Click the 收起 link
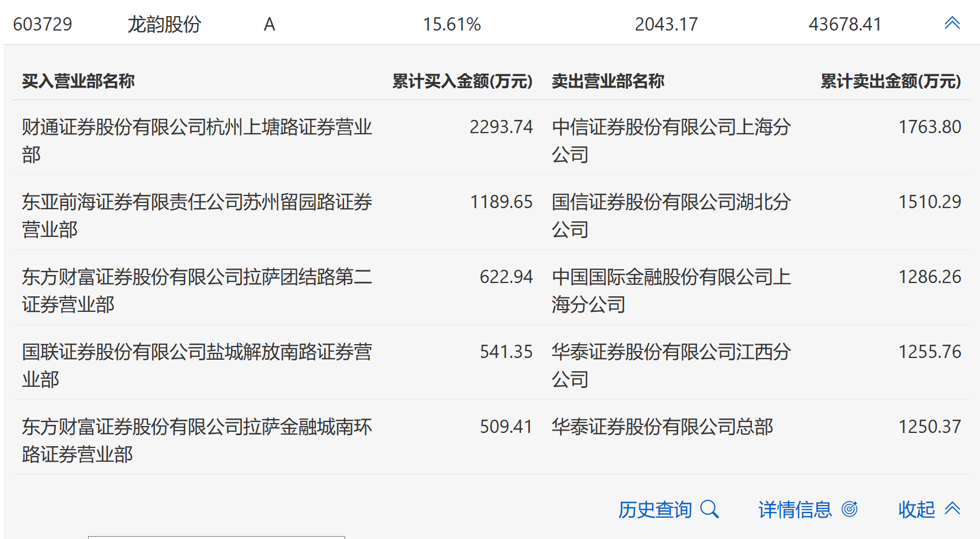The image size is (980, 539). coord(917,510)
